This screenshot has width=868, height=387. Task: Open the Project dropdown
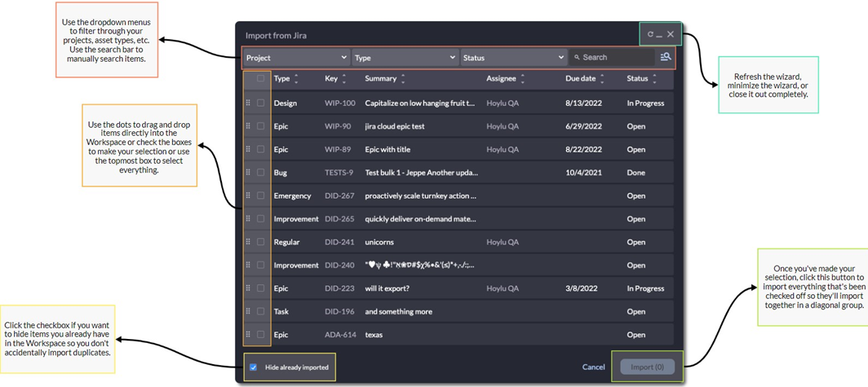[296, 58]
